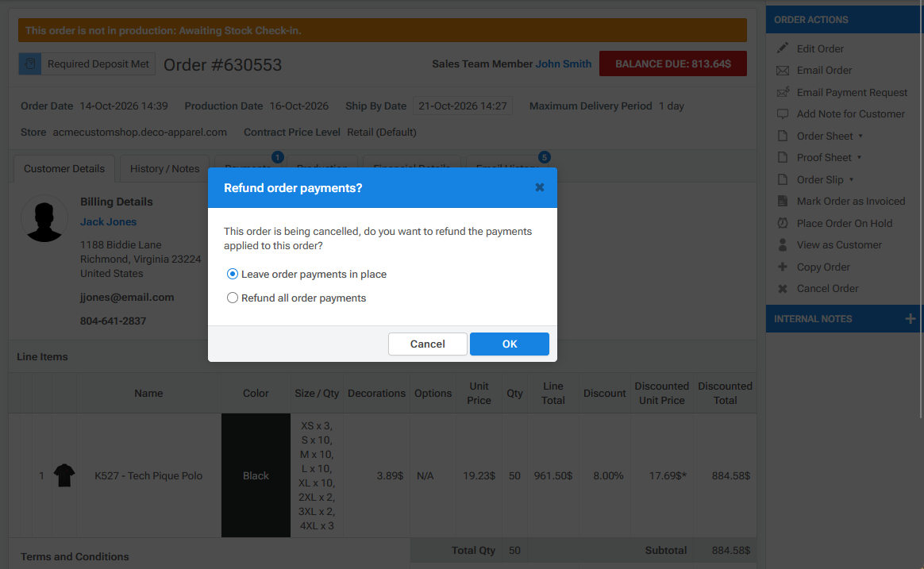
Task: Select Refund all order payments
Action: (x=232, y=298)
